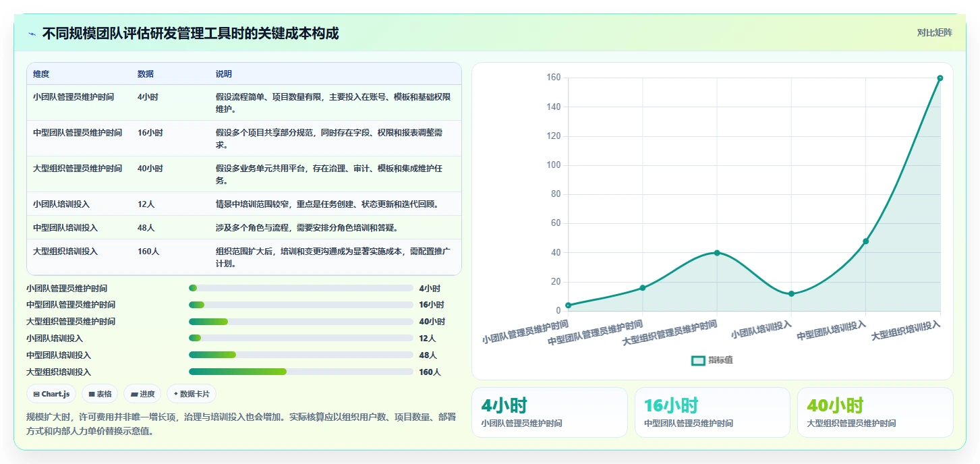Click the 4小时 progress bar

click(301, 288)
